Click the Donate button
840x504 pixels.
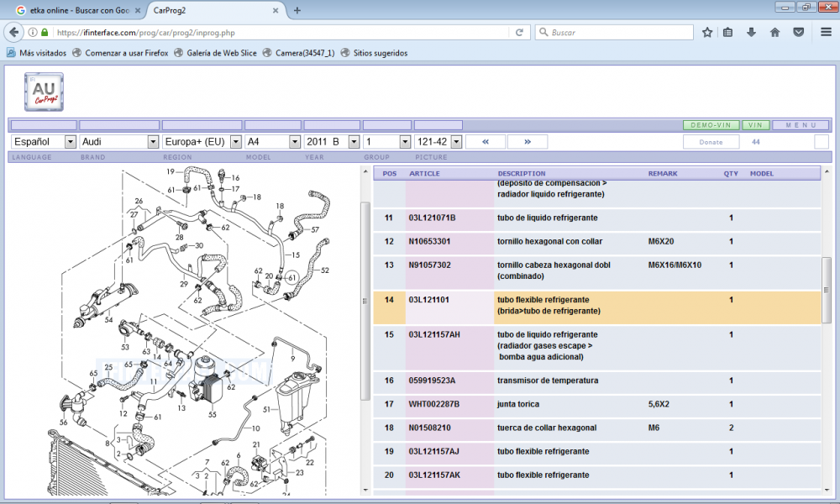pyautogui.click(x=711, y=142)
